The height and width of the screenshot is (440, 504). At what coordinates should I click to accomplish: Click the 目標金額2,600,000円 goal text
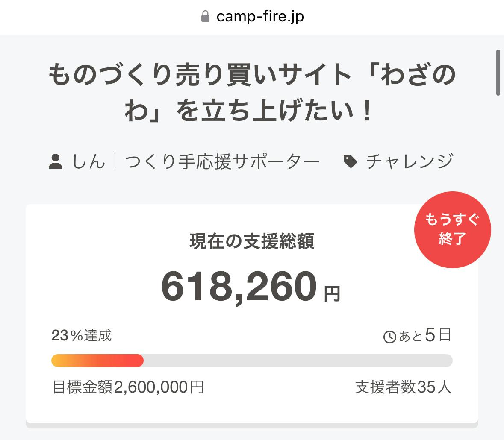128,387
